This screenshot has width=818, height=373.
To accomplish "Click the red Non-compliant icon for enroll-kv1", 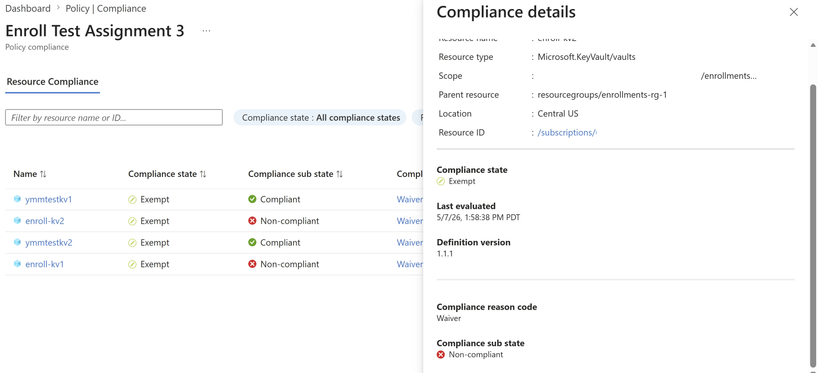I will (x=252, y=264).
